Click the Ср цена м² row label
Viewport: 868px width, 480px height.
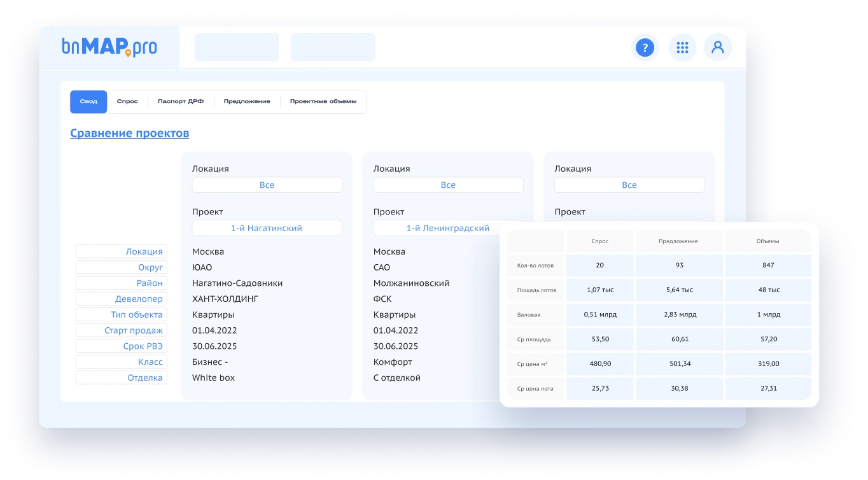(x=536, y=364)
